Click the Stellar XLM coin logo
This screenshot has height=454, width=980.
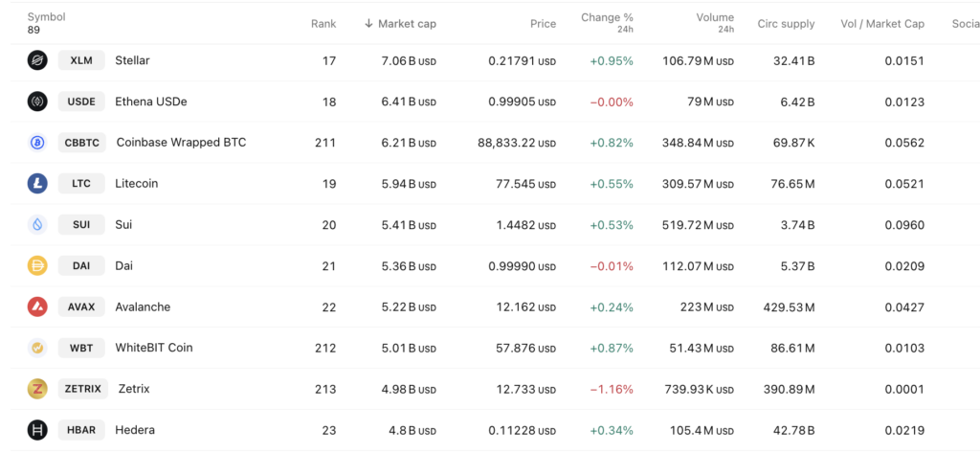37,60
